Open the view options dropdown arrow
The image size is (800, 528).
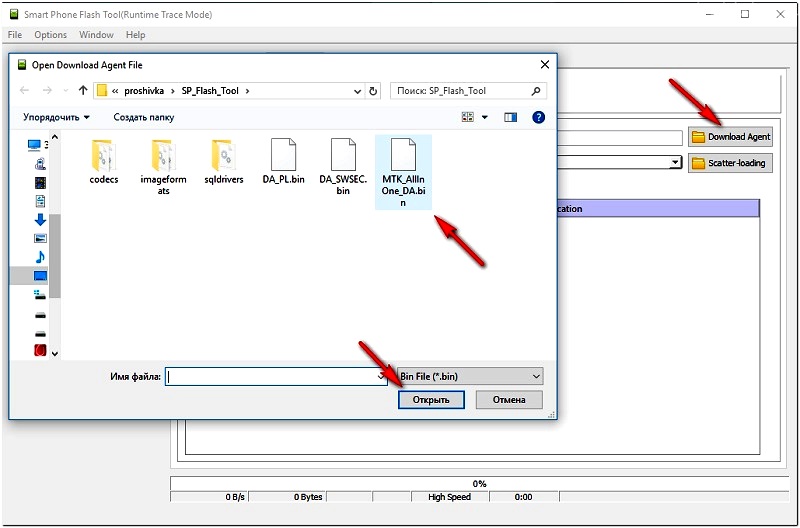tap(485, 117)
